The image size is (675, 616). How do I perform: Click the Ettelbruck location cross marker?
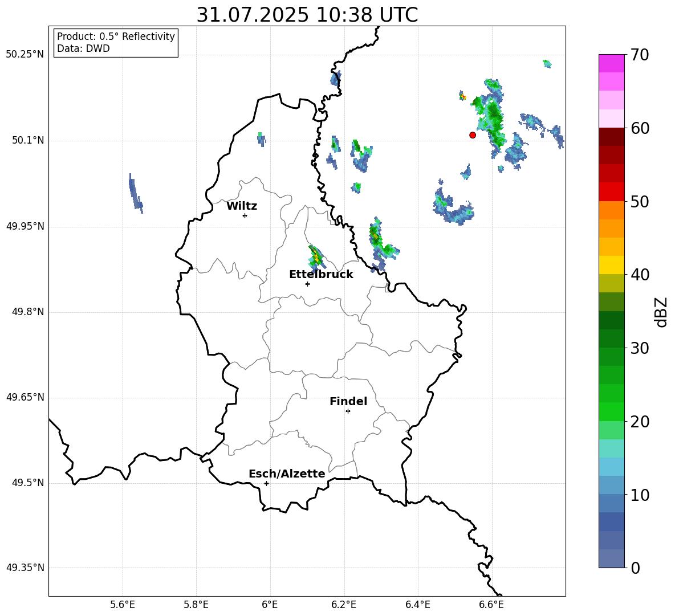[307, 284]
